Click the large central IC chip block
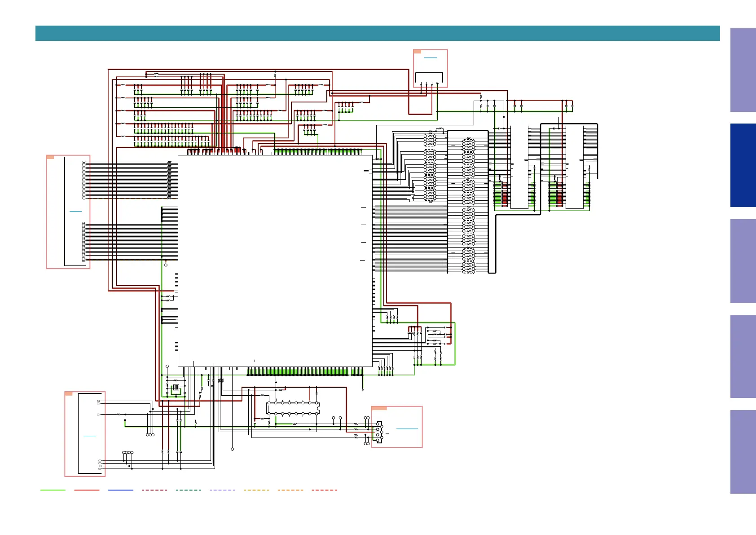Image resolution: width=756 pixels, height=535 pixels. [275, 261]
